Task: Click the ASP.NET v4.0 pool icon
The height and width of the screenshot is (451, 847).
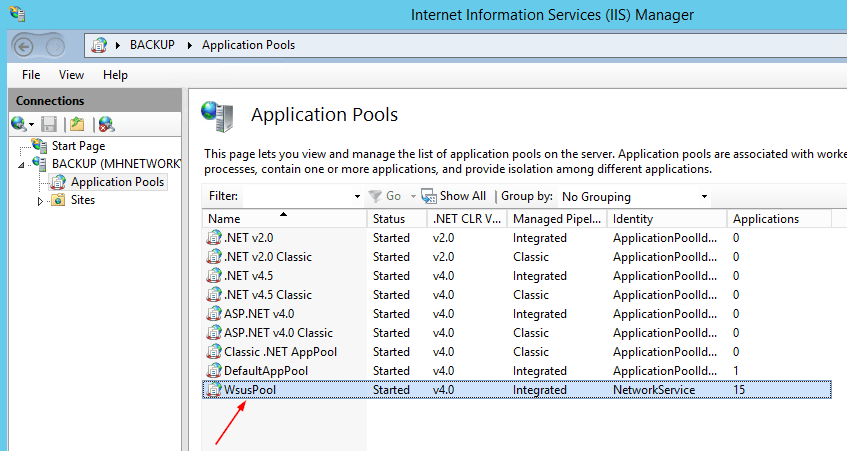Action: 214,313
